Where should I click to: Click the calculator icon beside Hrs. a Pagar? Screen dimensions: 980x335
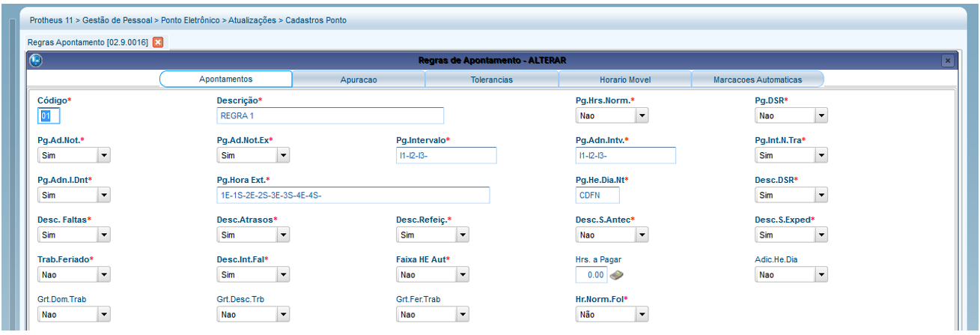coord(617,275)
